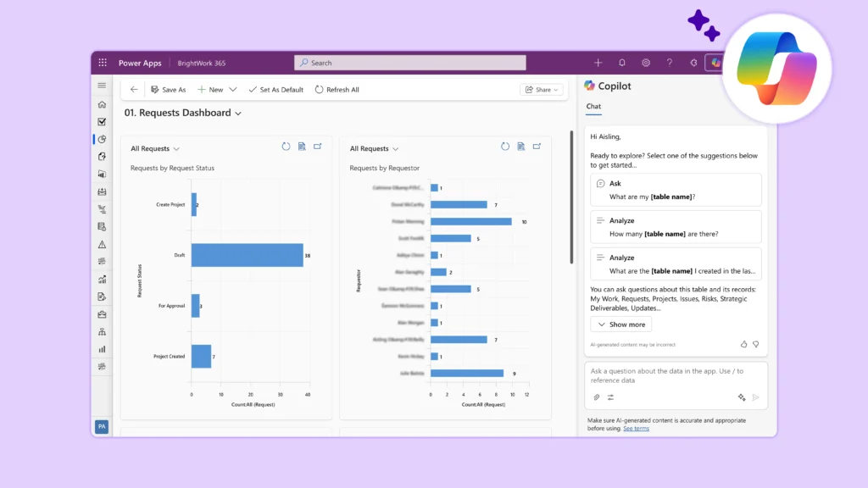Go back with the arrow button

[134, 89]
